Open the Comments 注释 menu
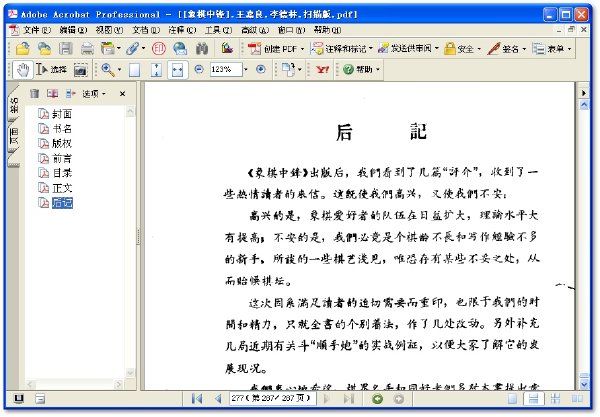The height and width of the screenshot is (417, 600). point(182,30)
